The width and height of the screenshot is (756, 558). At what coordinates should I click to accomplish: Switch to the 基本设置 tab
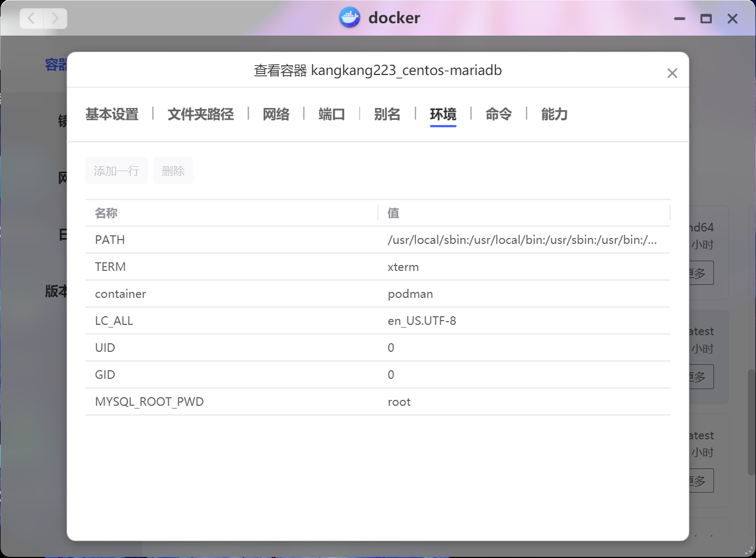coord(112,114)
